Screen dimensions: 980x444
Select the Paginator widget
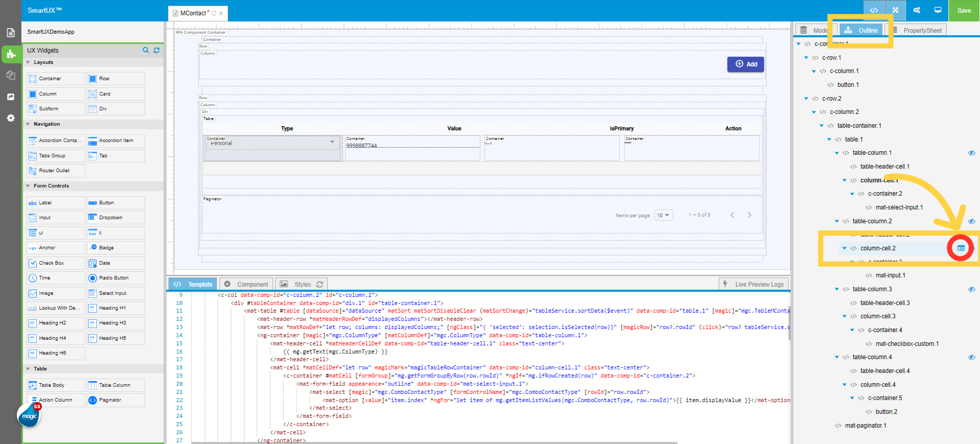click(116, 400)
